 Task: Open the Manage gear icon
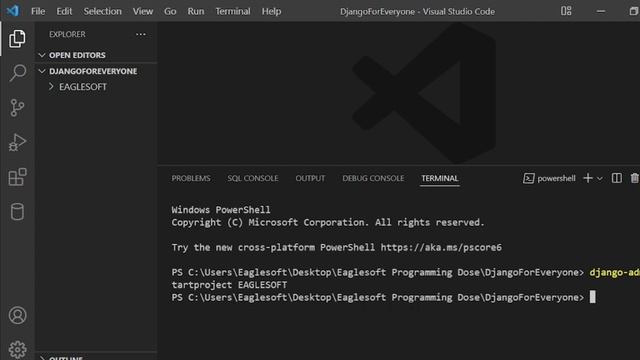point(17,350)
